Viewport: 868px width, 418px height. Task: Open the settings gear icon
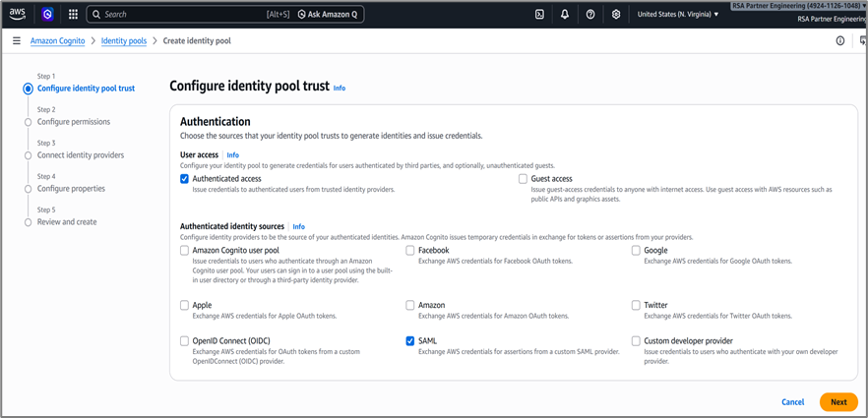616,15
